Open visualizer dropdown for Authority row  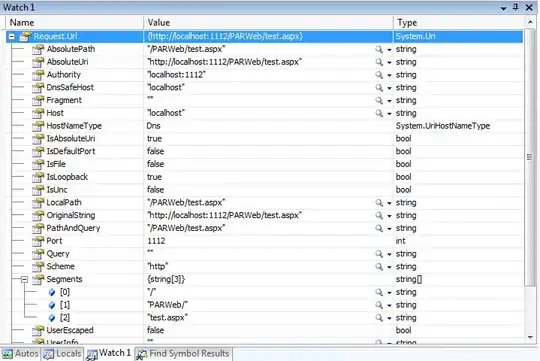click(x=389, y=75)
